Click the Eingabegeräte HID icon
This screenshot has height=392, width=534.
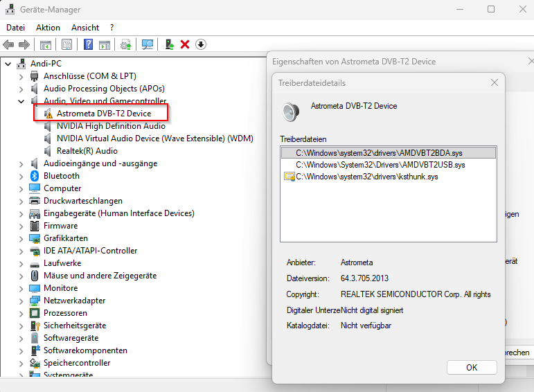click(35, 213)
